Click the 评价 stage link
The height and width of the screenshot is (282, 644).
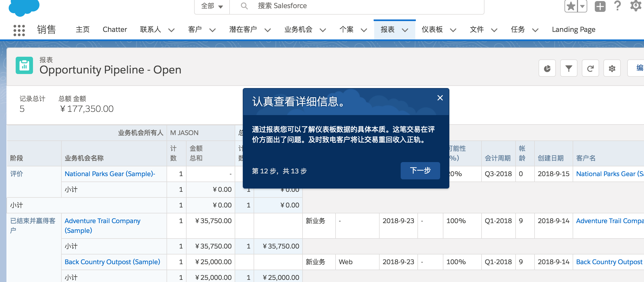click(16, 174)
